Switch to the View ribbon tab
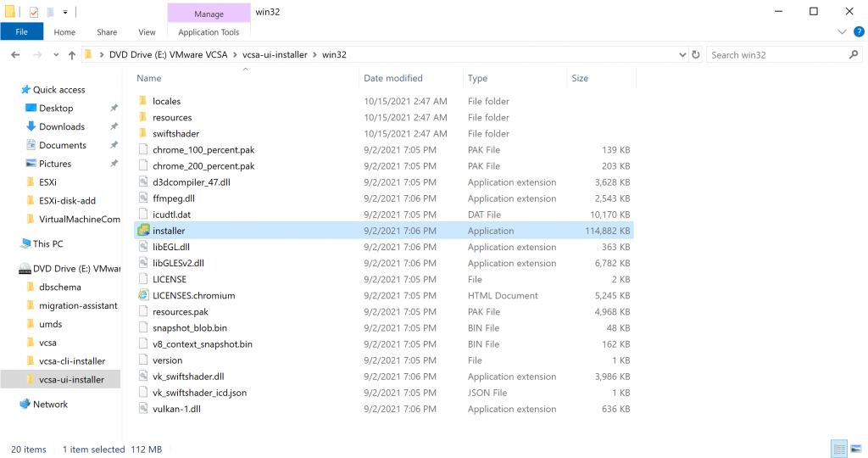The image size is (868, 458). (147, 32)
